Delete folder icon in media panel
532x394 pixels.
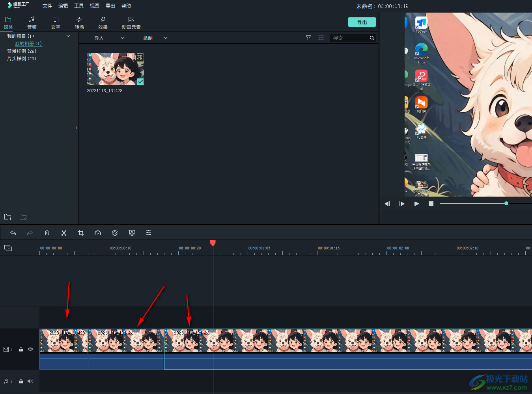tap(23, 217)
